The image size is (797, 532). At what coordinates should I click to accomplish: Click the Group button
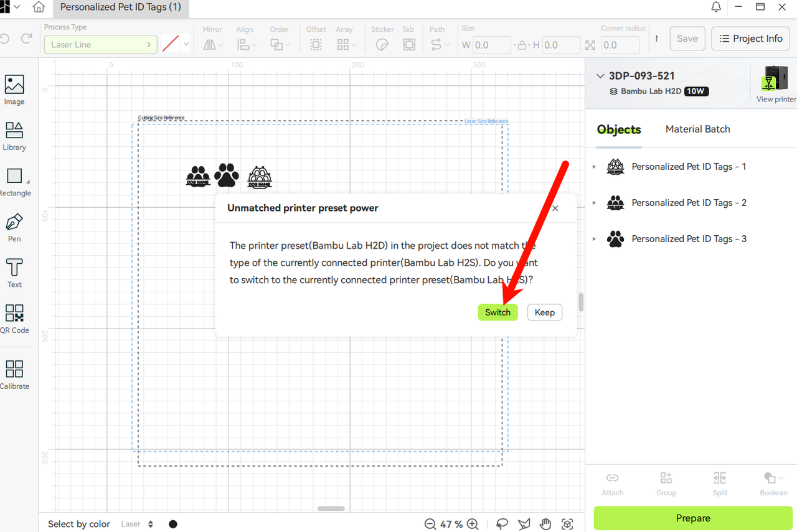pyautogui.click(x=666, y=484)
